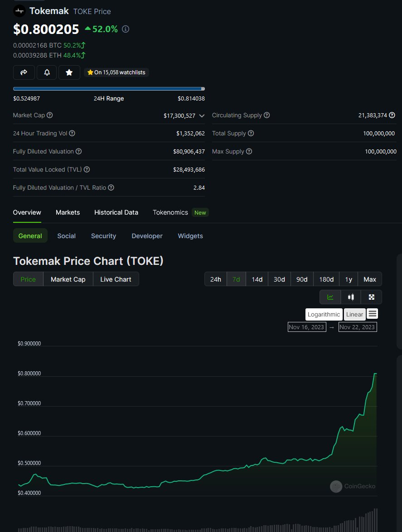Select the Social sub-tab
The height and width of the screenshot is (532, 402).
click(67, 236)
